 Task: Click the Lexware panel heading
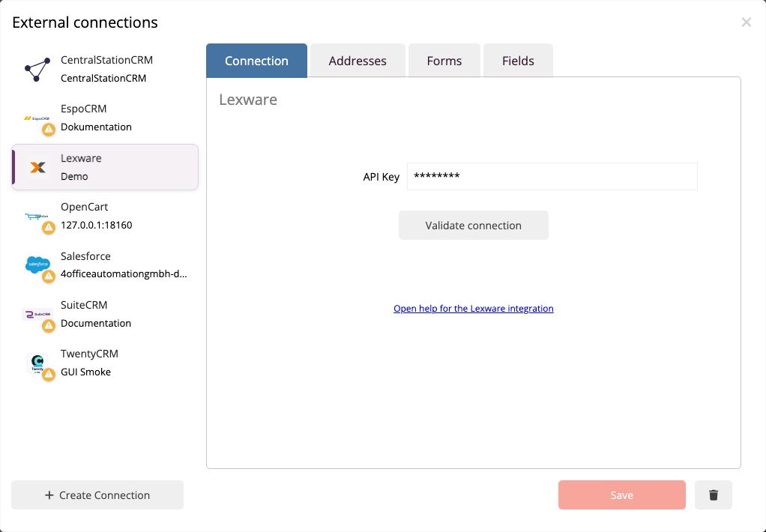tap(248, 99)
